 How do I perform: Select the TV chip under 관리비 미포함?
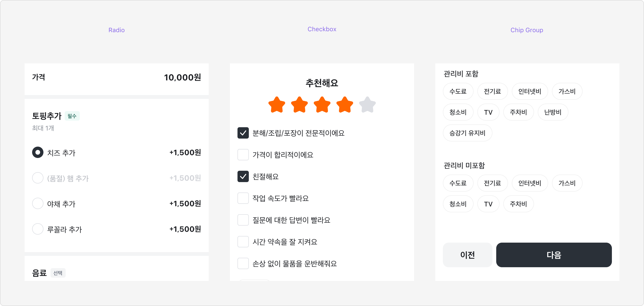pos(488,204)
